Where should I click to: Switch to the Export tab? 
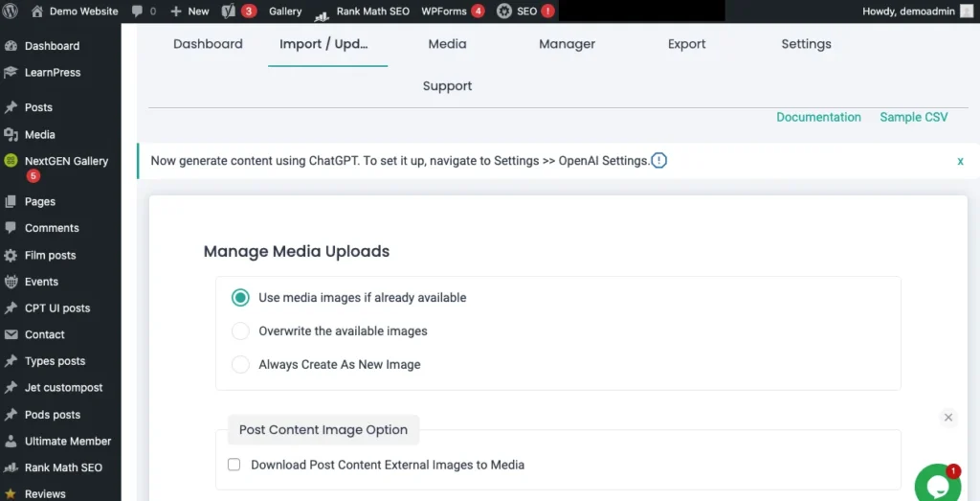click(x=686, y=44)
